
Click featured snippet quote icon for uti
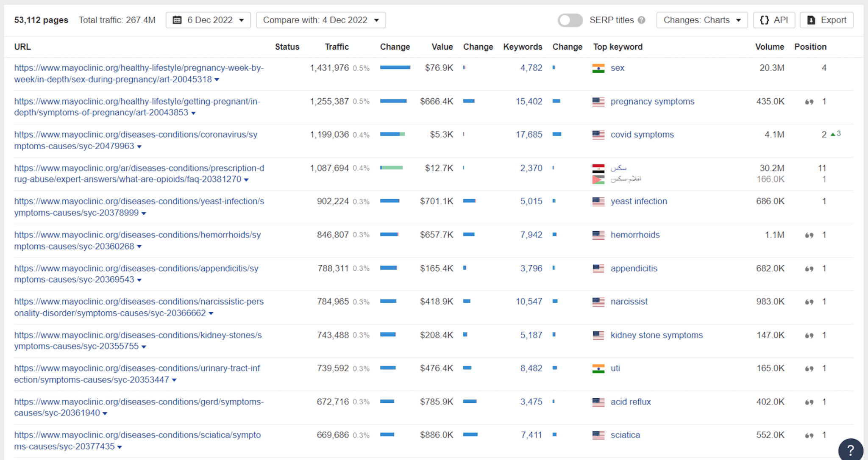click(809, 369)
